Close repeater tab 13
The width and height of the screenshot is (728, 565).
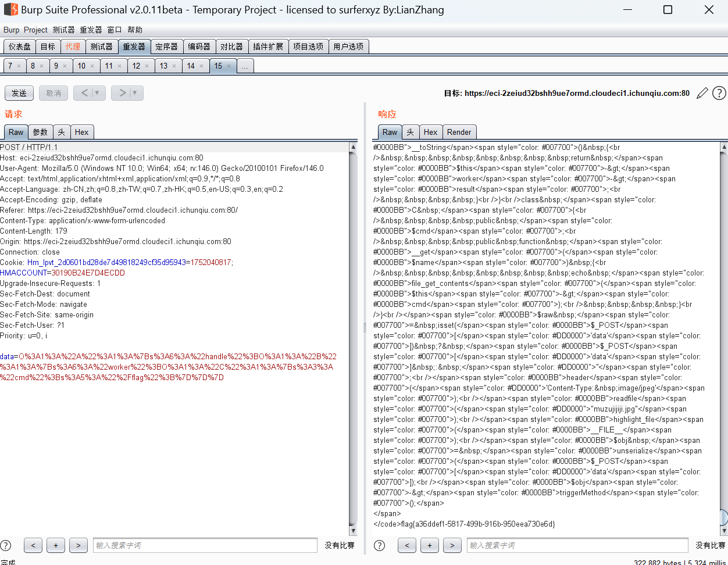click(174, 66)
